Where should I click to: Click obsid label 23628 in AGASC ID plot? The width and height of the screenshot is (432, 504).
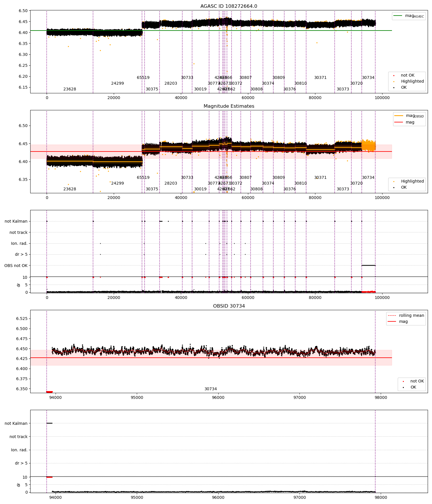pos(70,89)
